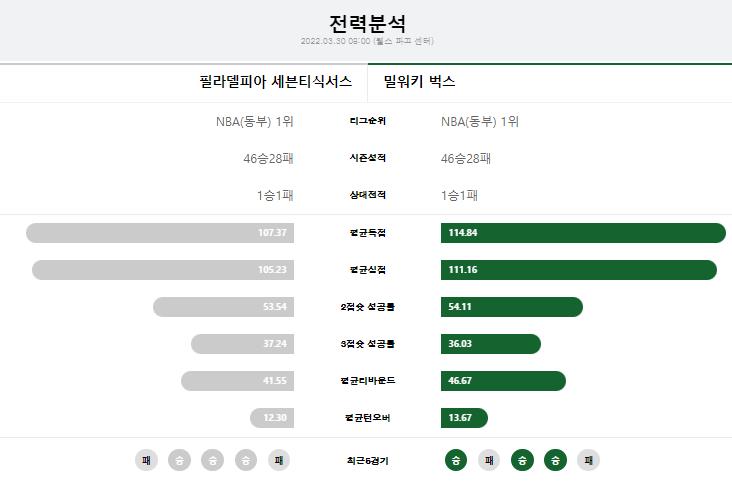Click the green 114.84 average points bar
This screenshot has height=484, width=732.
click(x=583, y=233)
